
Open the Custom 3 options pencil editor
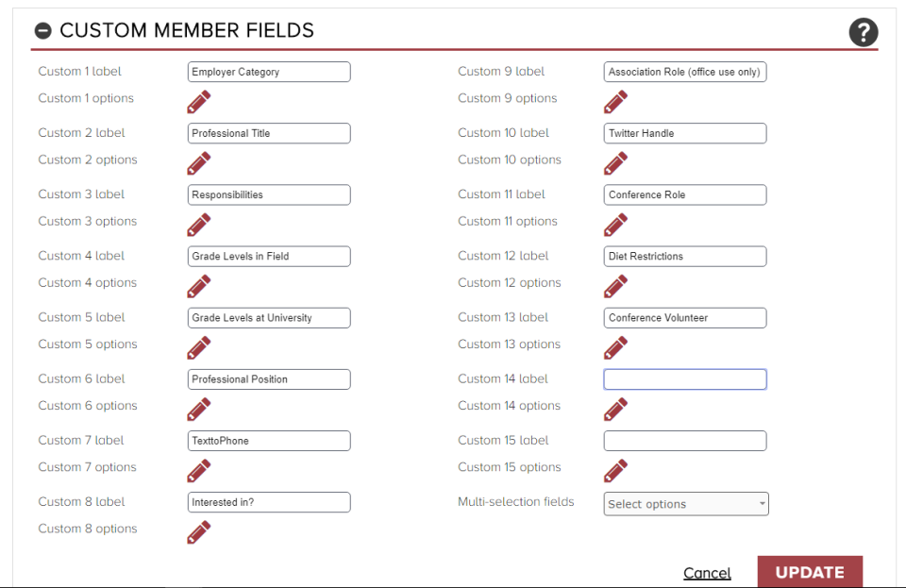tap(198, 224)
